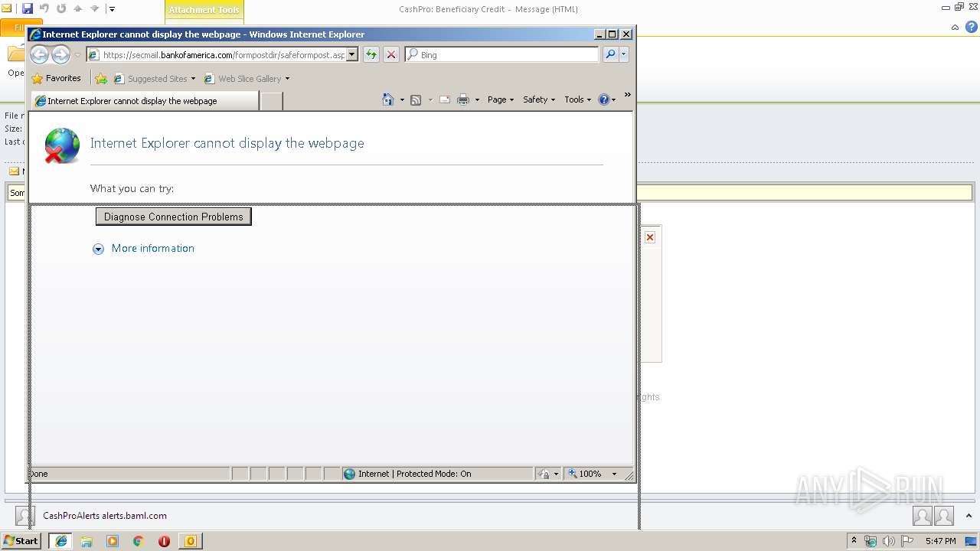The image size is (980, 551).
Task: Open the Favorites star button
Action: 57,78
